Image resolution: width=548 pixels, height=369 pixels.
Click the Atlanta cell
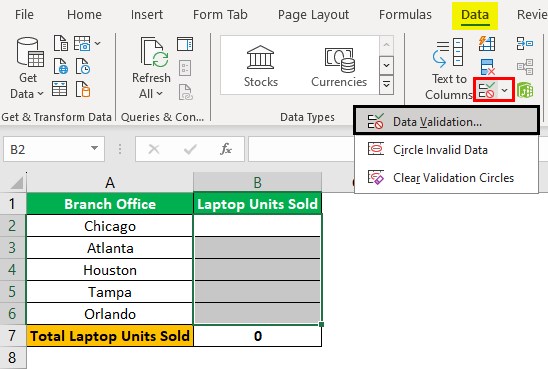[110, 248]
